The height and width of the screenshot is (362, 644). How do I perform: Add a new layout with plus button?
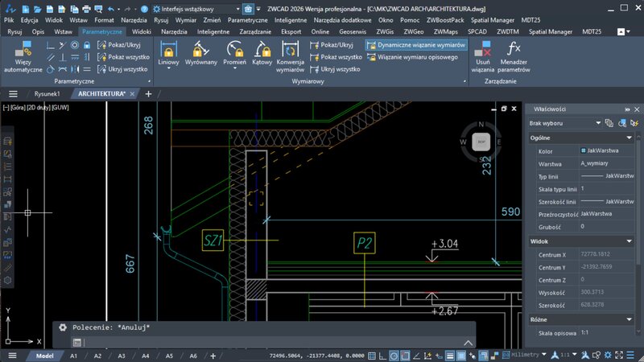pos(213,356)
